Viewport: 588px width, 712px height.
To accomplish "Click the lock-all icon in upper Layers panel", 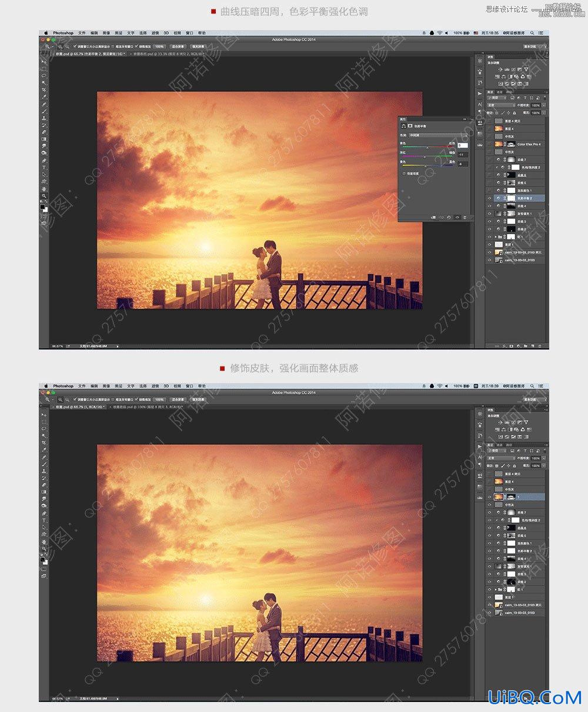I will coord(514,113).
